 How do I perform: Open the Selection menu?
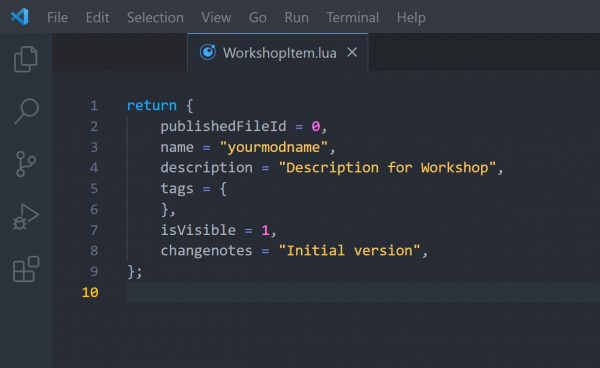[x=155, y=18]
